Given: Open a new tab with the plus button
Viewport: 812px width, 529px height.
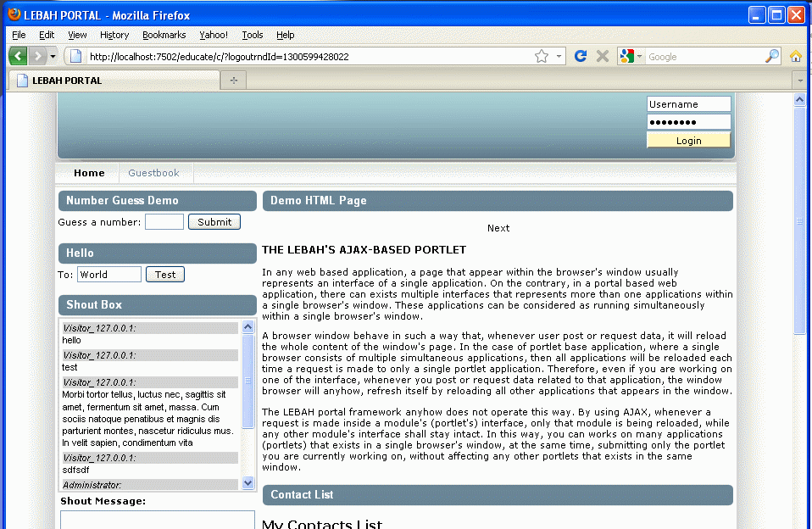Looking at the screenshot, I should (233, 80).
